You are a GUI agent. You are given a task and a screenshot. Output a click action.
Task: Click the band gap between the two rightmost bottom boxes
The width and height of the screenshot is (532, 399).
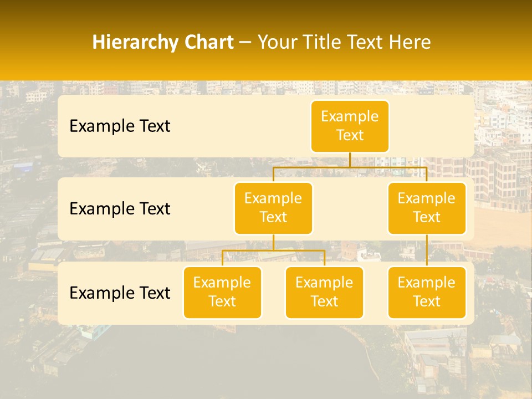(375, 293)
